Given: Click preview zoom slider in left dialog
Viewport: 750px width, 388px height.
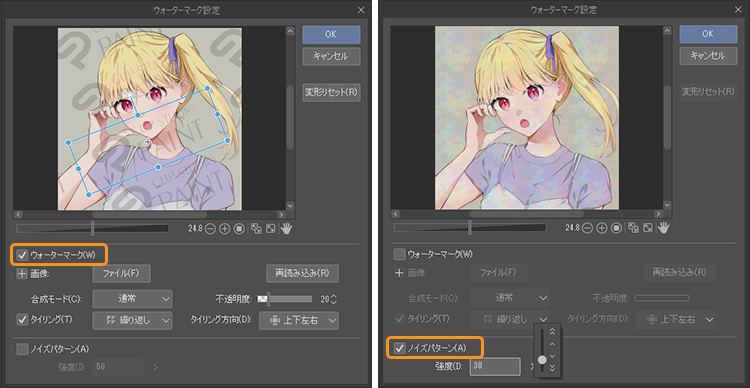Looking at the screenshot, I should (93, 229).
